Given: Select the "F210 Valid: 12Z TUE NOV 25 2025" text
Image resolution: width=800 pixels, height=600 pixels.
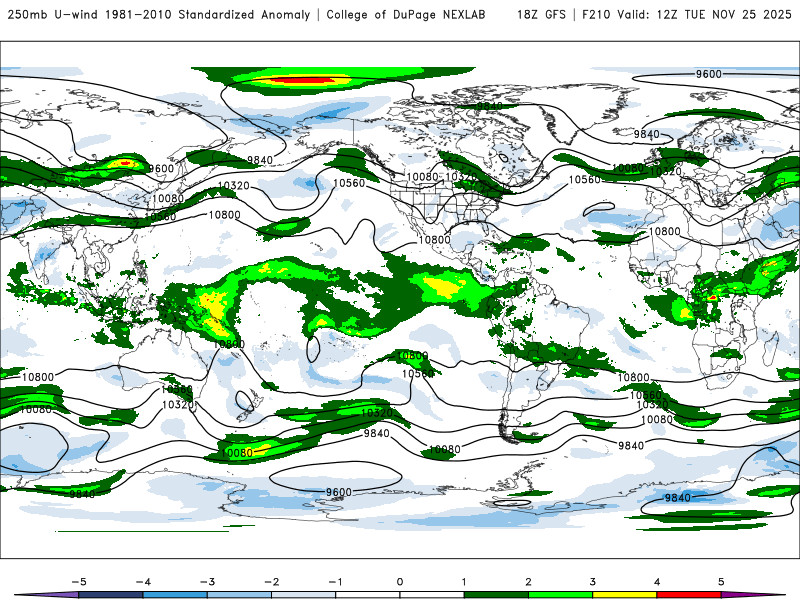Looking at the screenshot, I should tap(687, 15).
